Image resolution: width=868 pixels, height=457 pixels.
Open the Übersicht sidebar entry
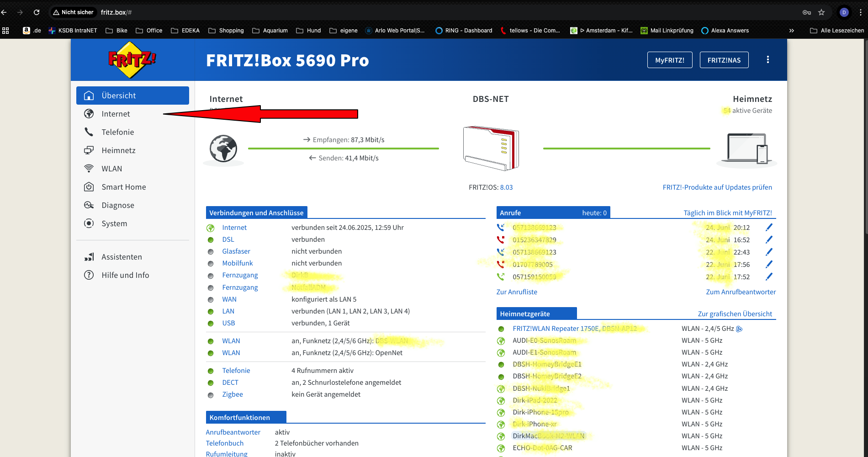point(132,96)
